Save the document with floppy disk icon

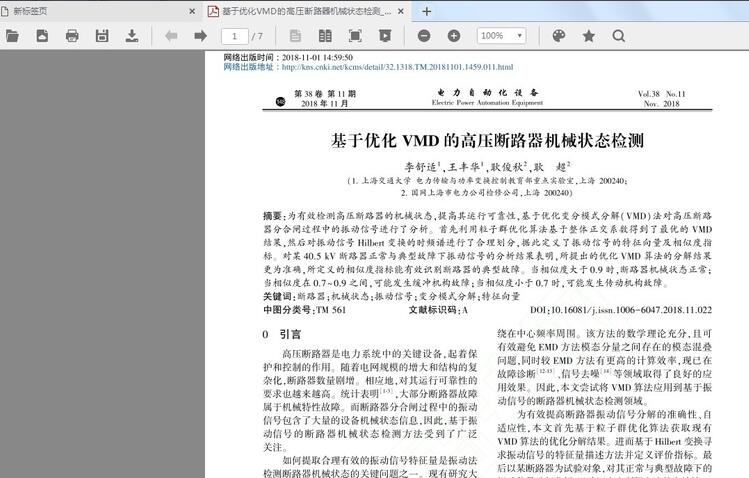click(x=102, y=36)
